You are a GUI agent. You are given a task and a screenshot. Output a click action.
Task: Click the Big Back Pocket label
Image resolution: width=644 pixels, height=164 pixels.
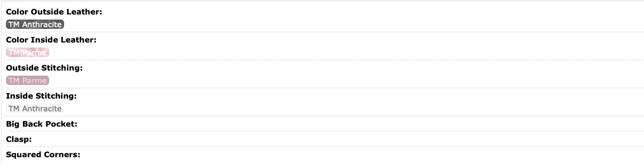41,124
